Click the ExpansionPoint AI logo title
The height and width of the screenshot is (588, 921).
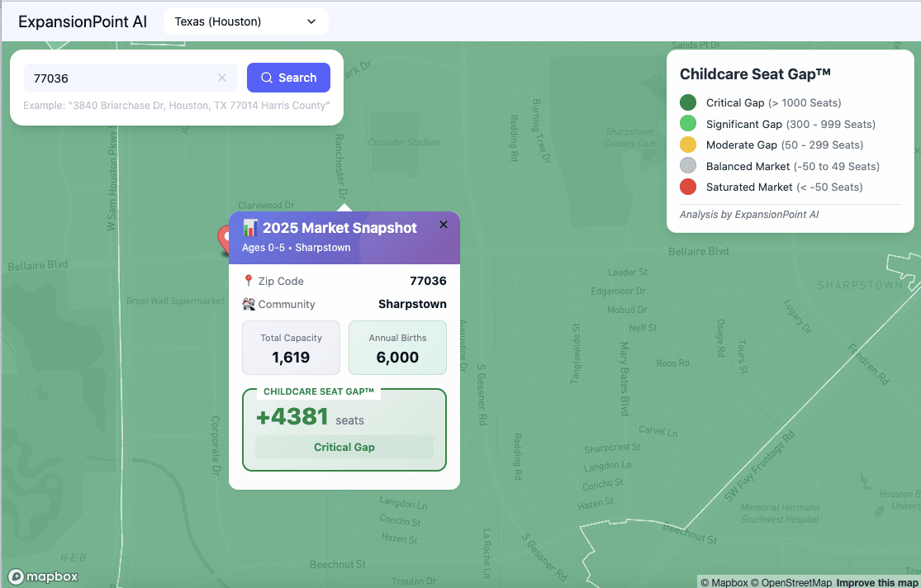[83, 21]
